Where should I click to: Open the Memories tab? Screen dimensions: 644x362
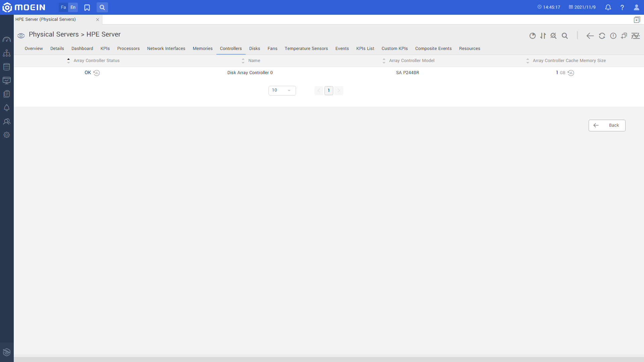coord(203,49)
